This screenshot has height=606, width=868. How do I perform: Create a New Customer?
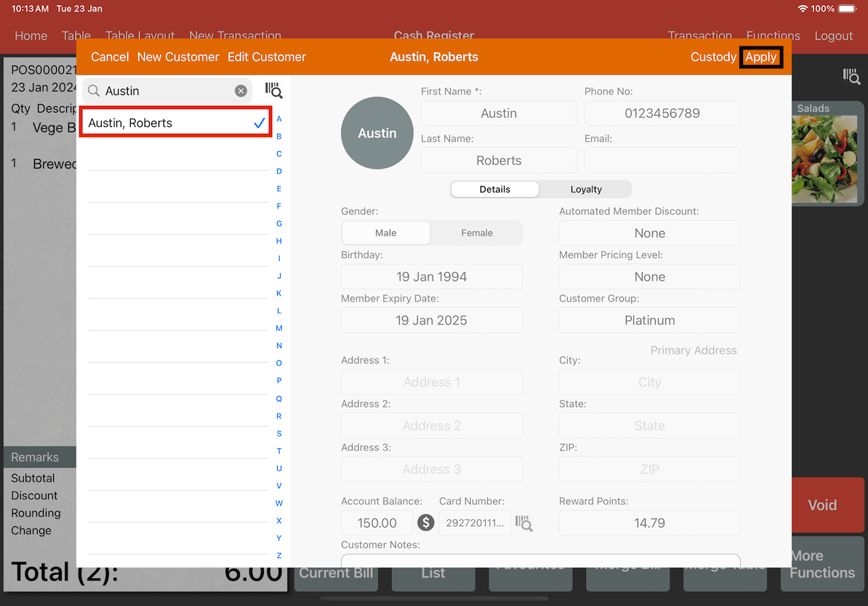(x=178, y=57)
